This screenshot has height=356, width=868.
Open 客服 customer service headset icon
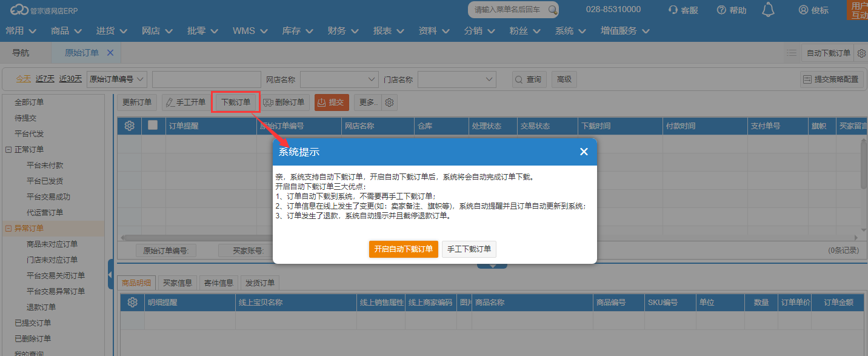673,10
